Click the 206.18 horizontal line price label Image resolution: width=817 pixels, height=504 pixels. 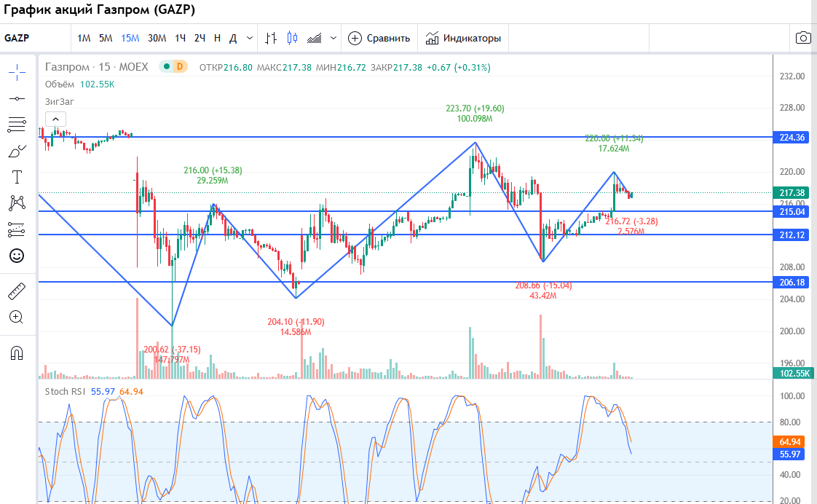792,283
